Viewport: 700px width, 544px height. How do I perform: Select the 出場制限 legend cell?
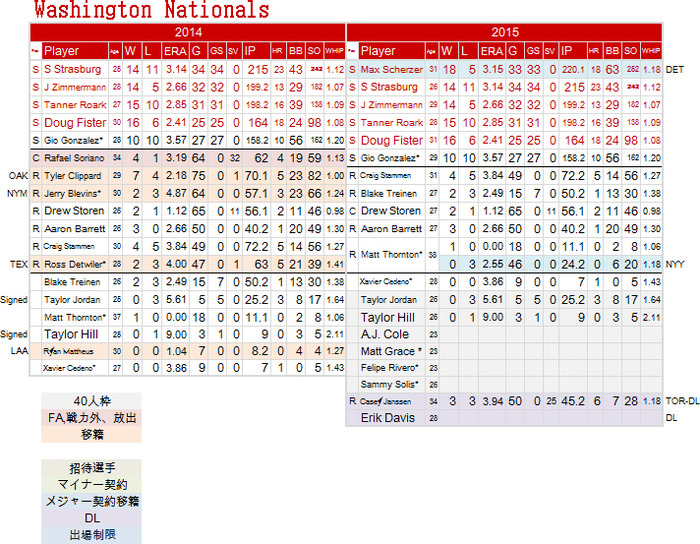(x=92, y=535)
